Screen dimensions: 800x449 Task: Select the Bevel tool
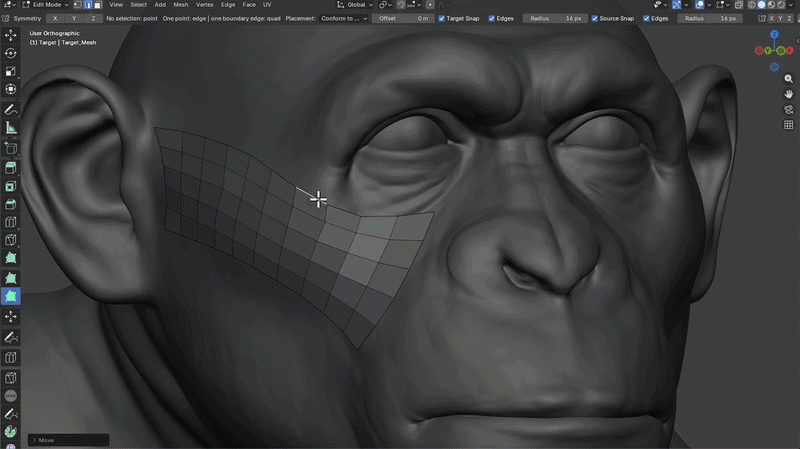pos(11,205)
